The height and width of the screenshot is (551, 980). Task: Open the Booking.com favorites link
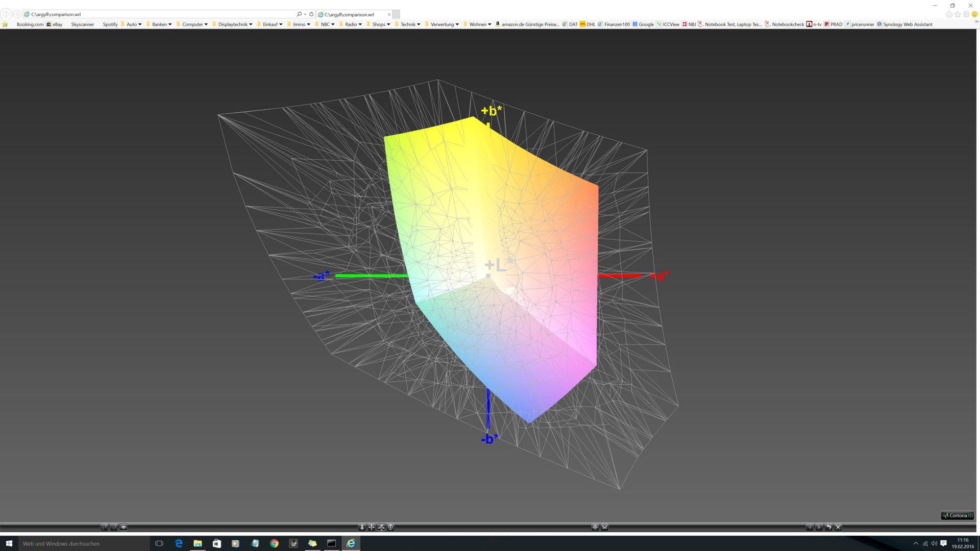tap(30, 24)
